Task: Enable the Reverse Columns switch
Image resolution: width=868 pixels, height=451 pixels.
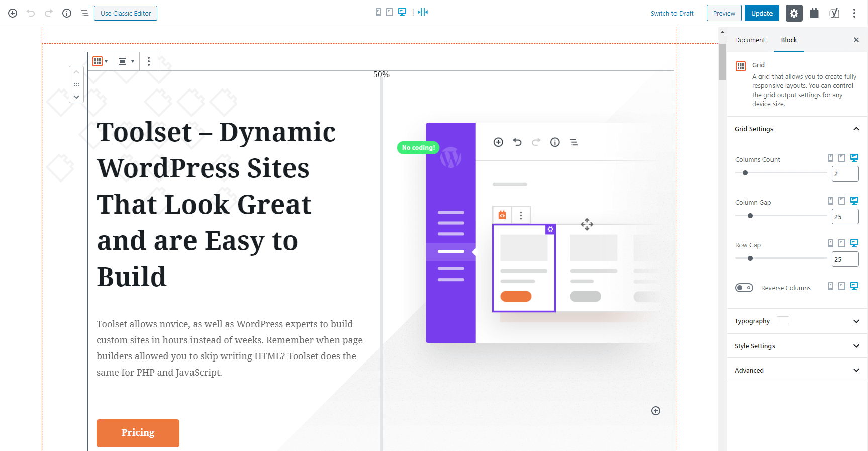Action: click(744, 288)
